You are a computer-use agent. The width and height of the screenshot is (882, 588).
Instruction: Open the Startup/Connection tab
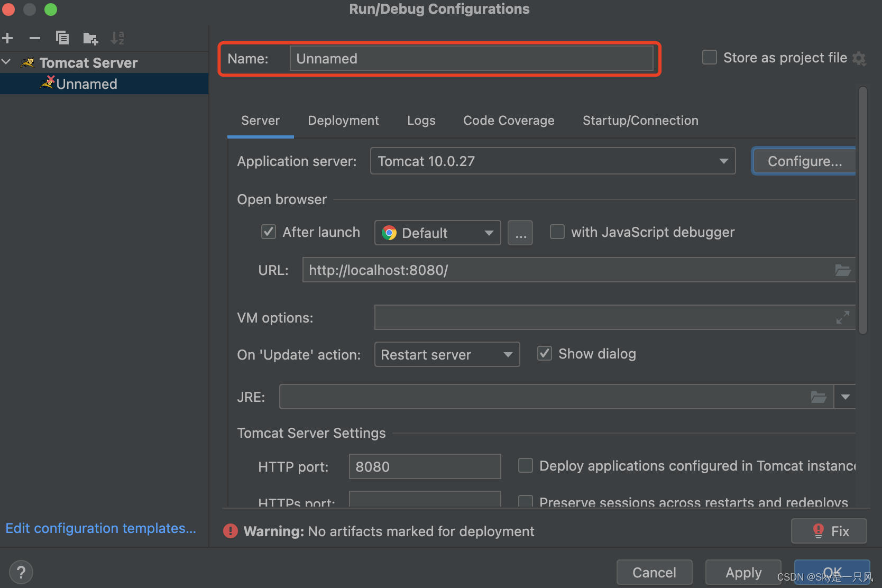click(640, 121)
